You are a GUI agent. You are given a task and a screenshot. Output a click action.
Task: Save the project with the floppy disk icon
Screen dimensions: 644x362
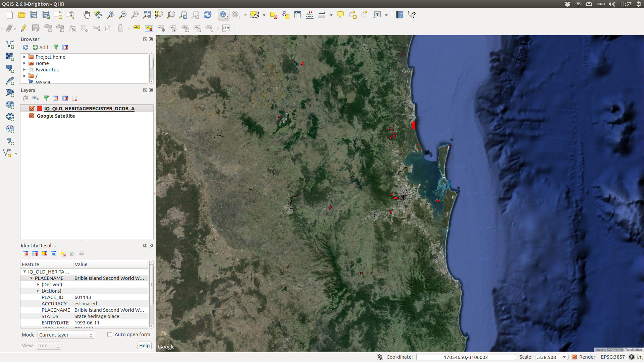click(x=34, y=15)
